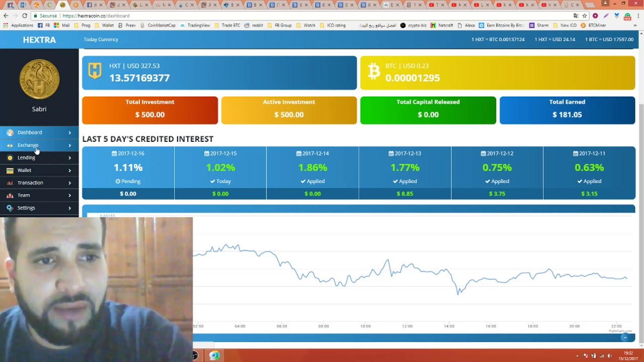The image size is (644, 362).
Task: Click the Team people icon in sidebar
Action: click(10, 195)
